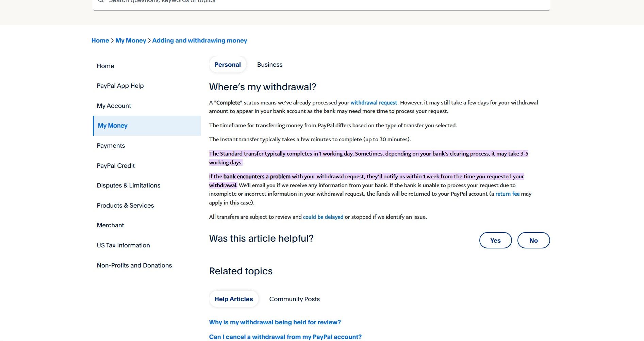Open Adding and withdrawing money breadcrumb
Image resolution: width=644 pixels, height=341 pixels.
(x=199, y=40)
